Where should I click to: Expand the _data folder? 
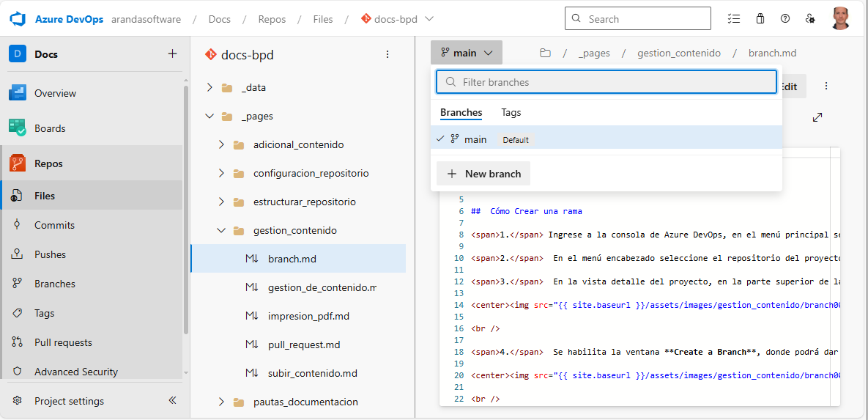point(209,87)
